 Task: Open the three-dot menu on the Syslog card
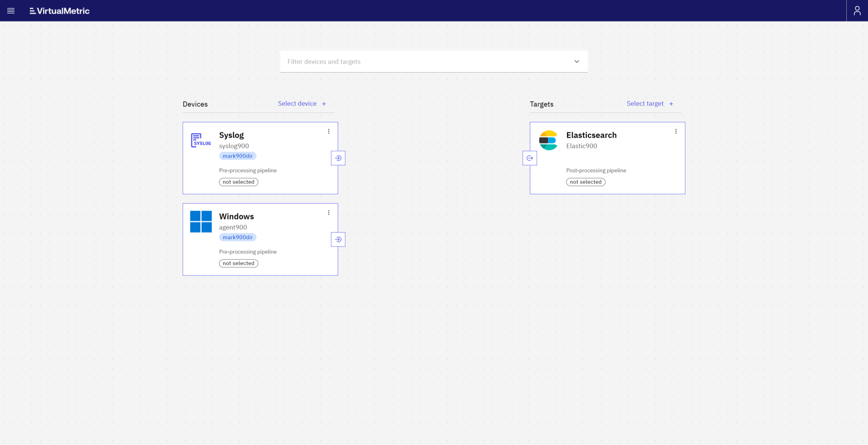pyautogui.click(x=329, y=131)
